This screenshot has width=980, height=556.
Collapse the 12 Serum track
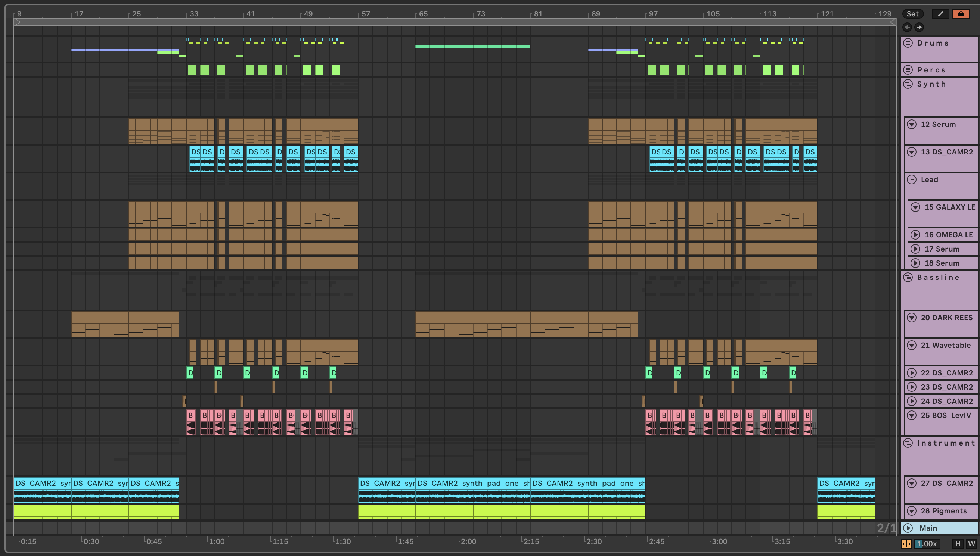[912, 124]
